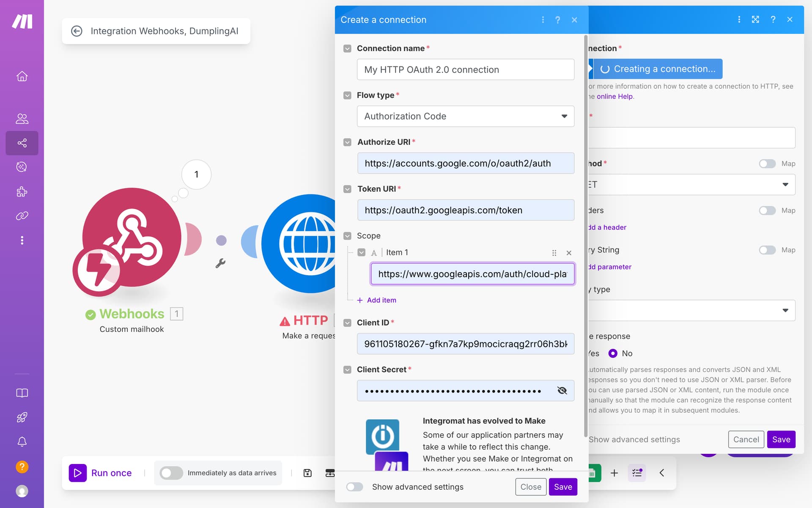812x508 pixels.
Task: Toggle Show advanced settings in connection dialog
Action: (354, 487)
